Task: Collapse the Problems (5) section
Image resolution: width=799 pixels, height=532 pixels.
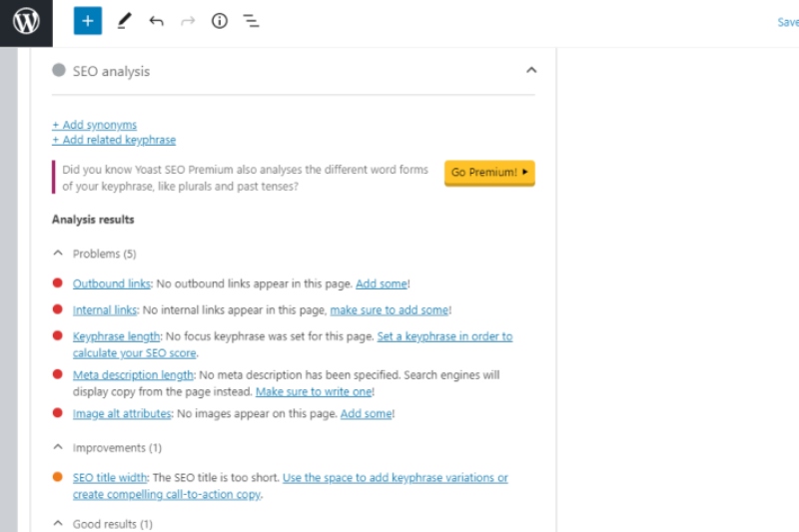Action: (x=58, y=253)
